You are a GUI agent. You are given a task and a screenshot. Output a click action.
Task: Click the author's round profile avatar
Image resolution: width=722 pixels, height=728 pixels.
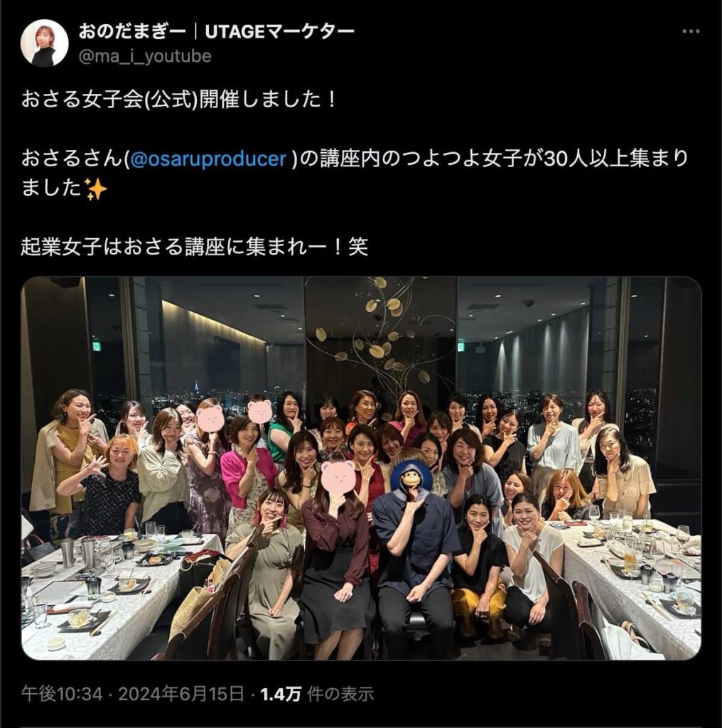[45, 43]
